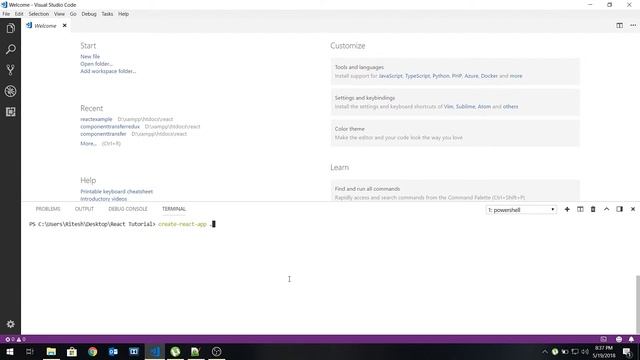
Task: Open the View menu
Action: pos(59,14)
